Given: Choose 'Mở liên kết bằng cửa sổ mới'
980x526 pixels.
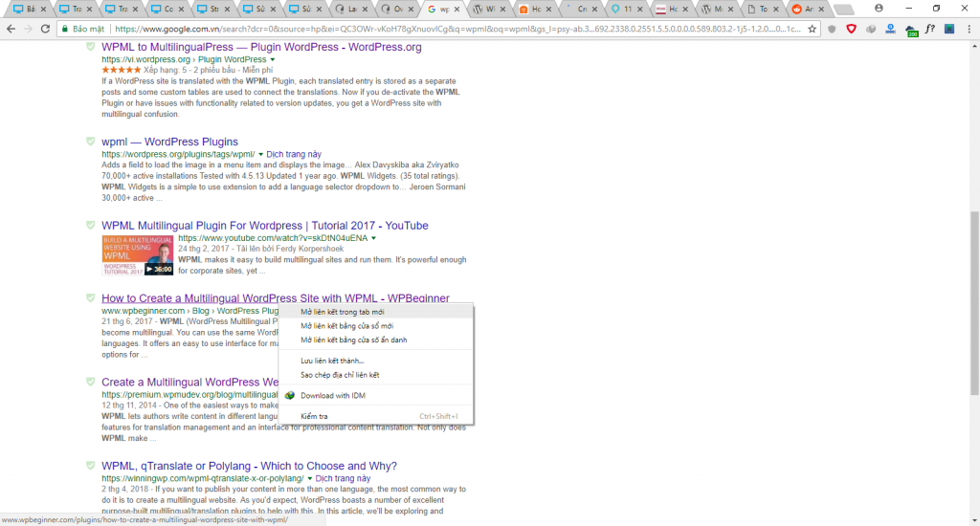Looking at the screenshot, I should coord(375,326).
